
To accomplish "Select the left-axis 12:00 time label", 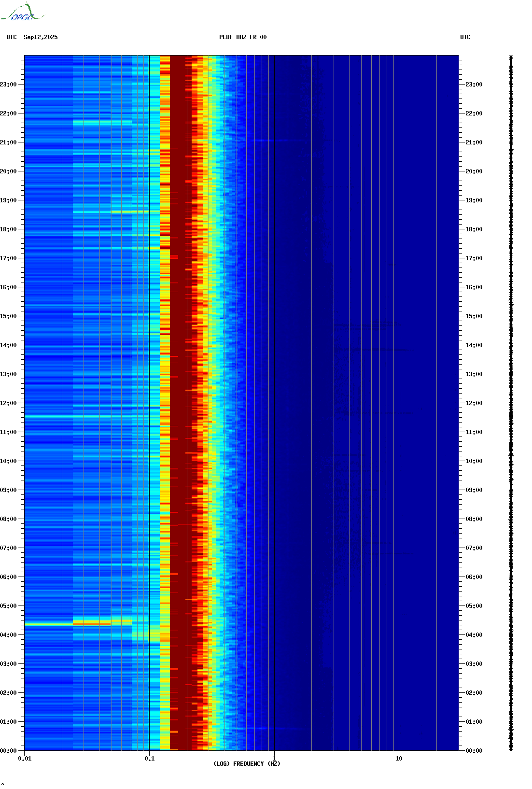I will click(8, 403).
